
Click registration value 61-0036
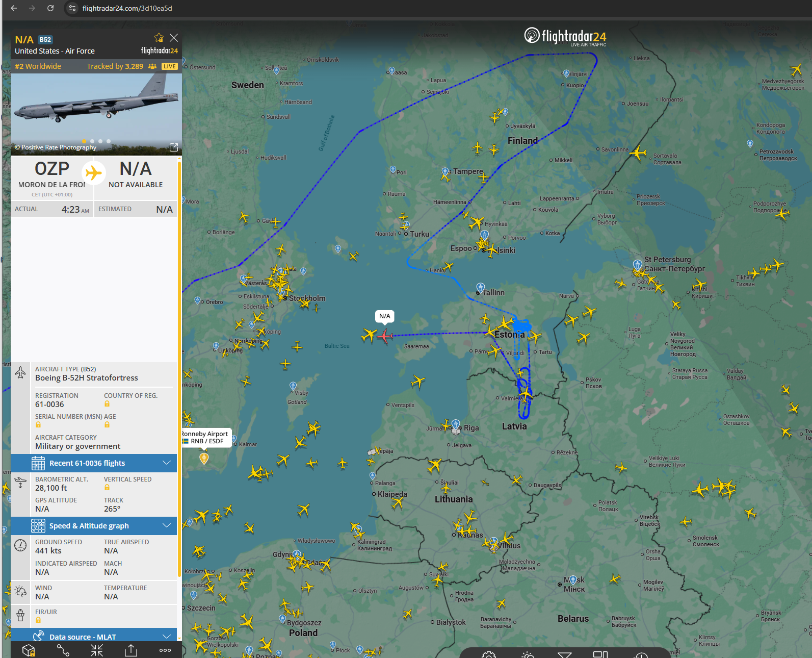[49, 404]
